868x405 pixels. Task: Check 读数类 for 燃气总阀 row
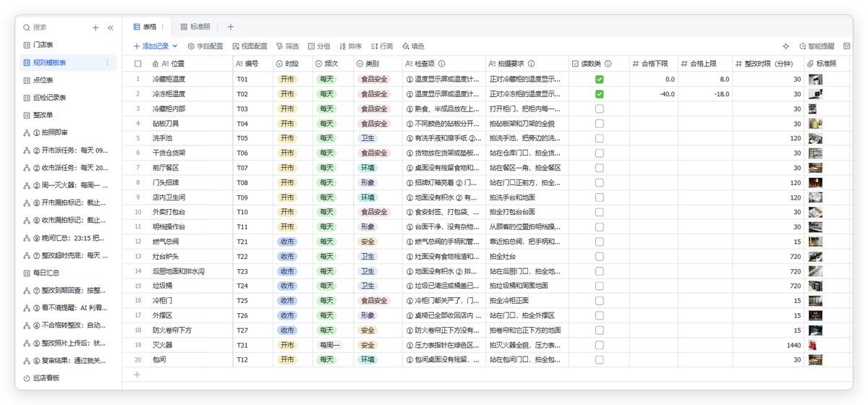tap(600, 242)
